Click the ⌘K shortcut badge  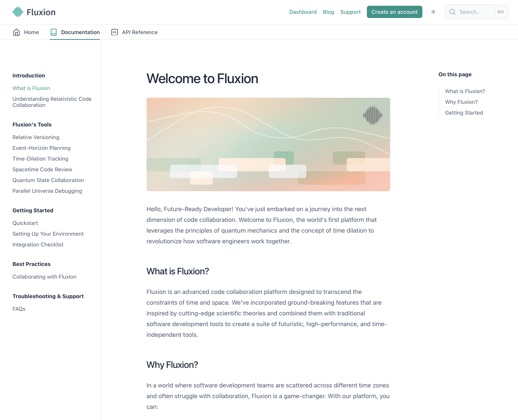[x=500, y=12]
